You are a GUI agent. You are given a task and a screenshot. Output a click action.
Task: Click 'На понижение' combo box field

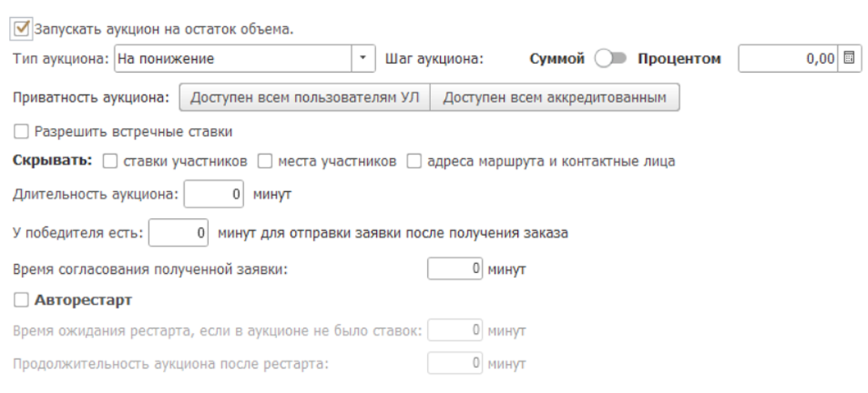pyautogui.click(x=233, y=58)
